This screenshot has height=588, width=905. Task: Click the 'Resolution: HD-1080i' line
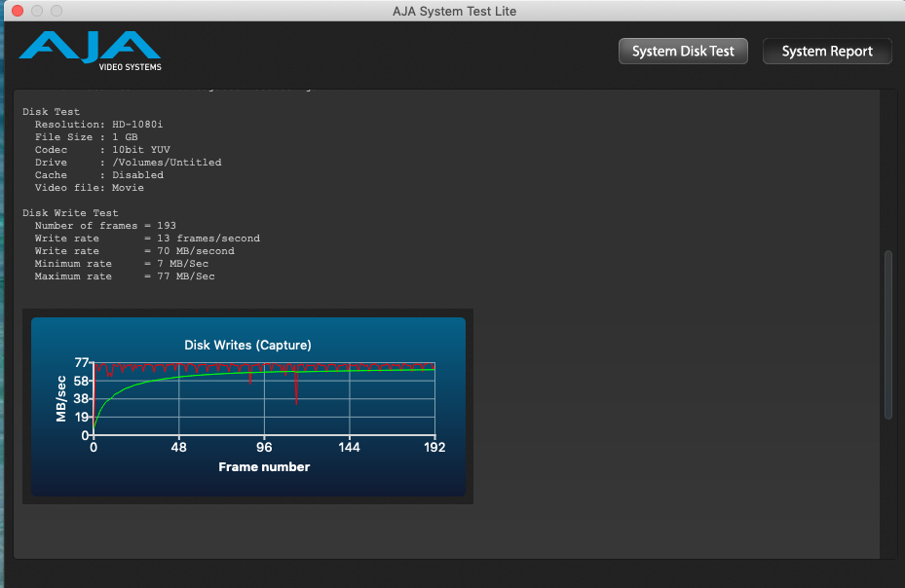pos(98,124)
